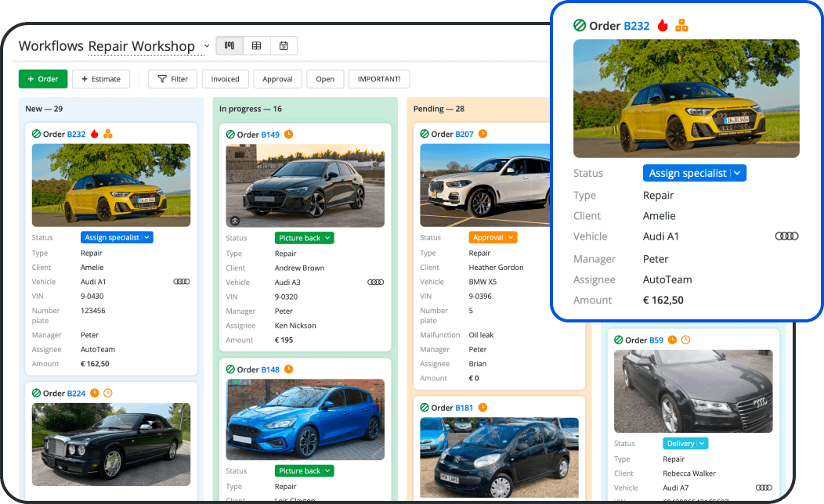Click fire icon in enlarged B232 popup

(663, 25)
